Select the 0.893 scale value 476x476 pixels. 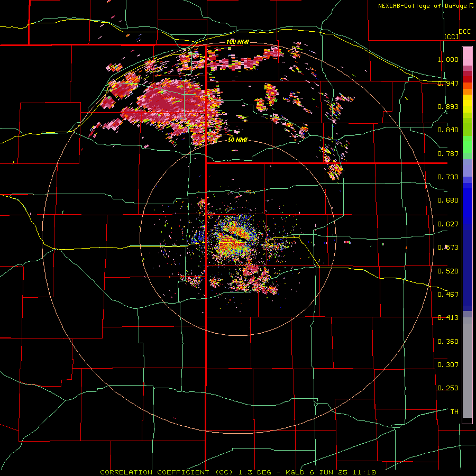(x=448, y=106)
